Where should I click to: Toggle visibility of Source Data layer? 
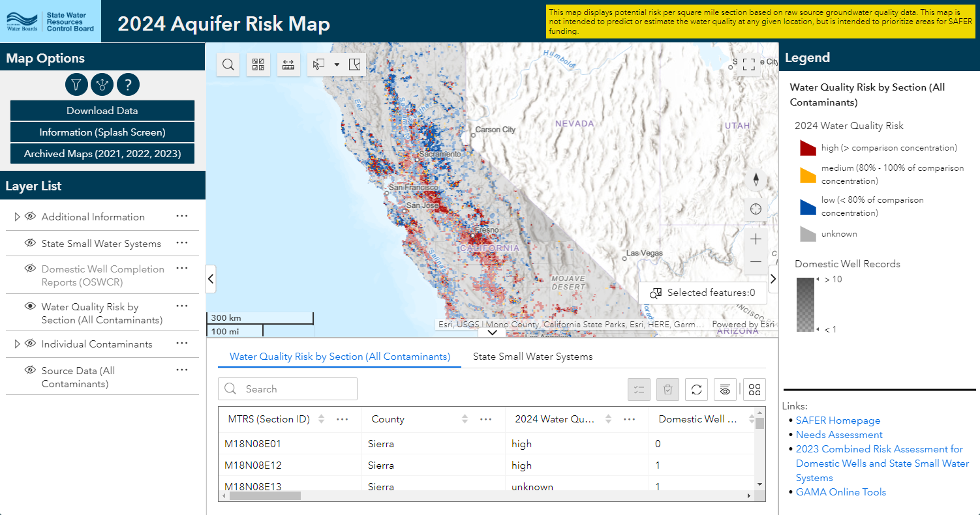(30, 370)
